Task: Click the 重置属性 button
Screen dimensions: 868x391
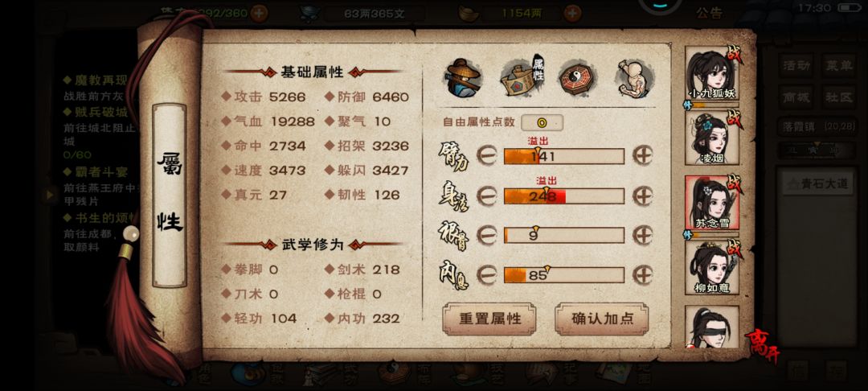Action: tap(489, 319)
